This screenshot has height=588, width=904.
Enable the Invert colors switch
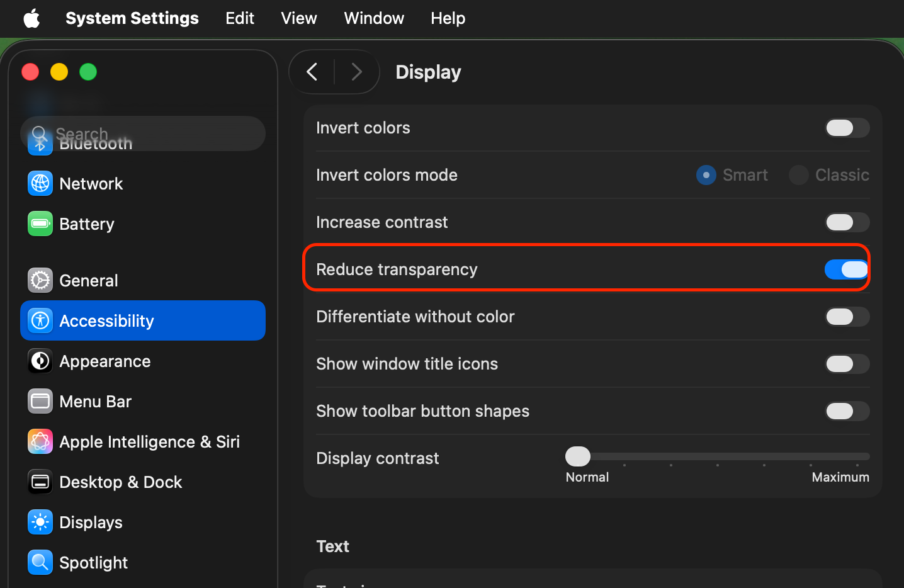[847, 128]
